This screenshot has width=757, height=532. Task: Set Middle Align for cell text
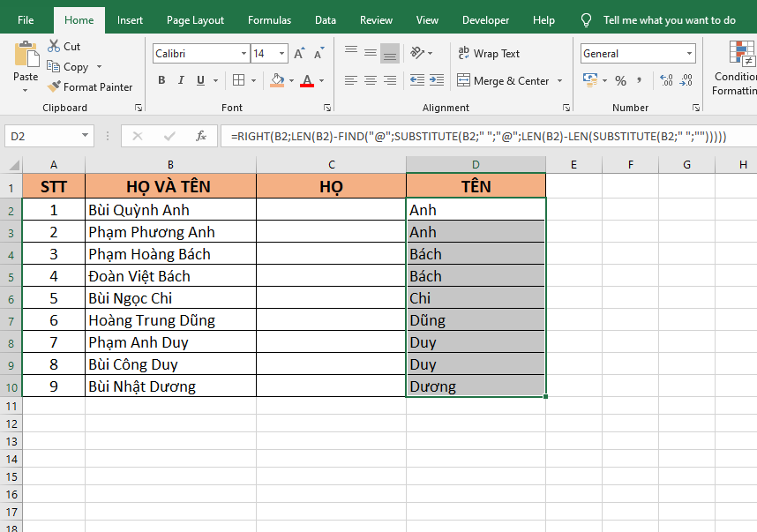click(371, 53)
